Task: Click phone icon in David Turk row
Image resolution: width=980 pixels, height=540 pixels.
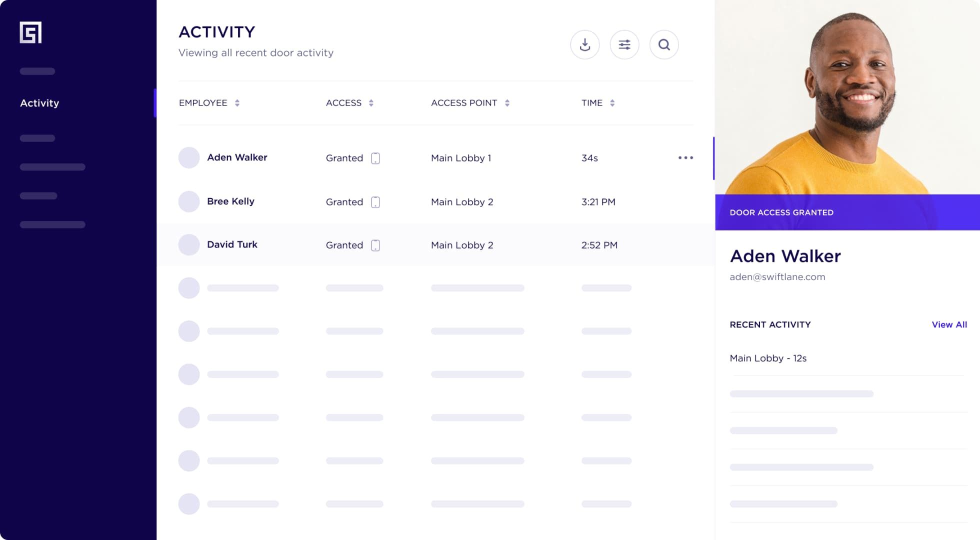Action: pos(375,245)
